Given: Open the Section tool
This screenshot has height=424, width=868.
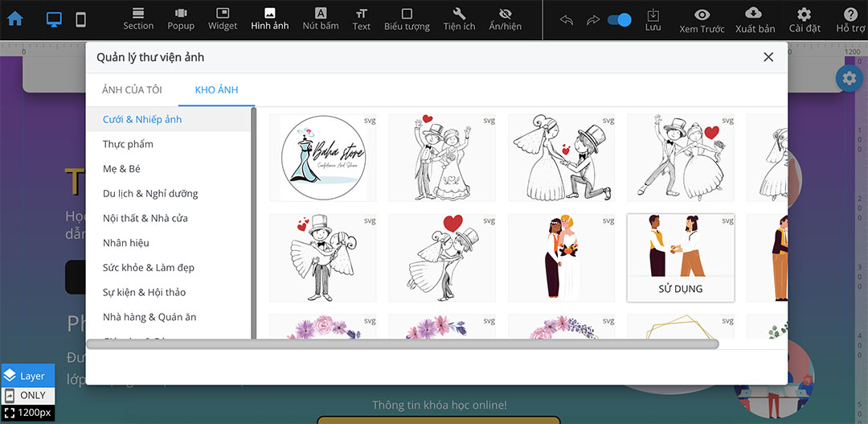Looking at the screenshot, I should tap(138, 19).
